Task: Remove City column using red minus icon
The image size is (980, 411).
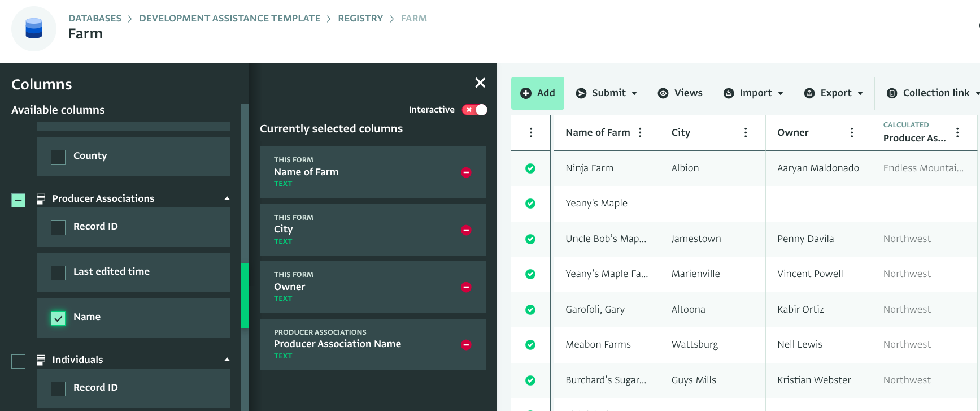Action: tap(466, 230)
